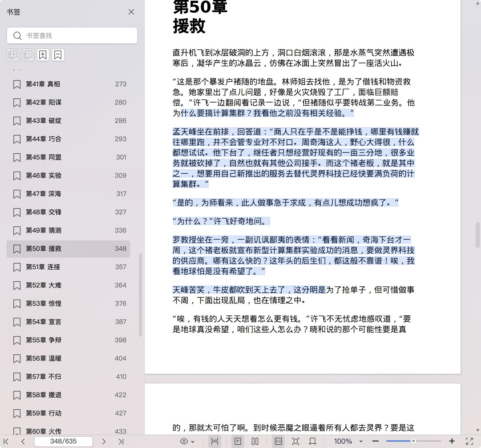Go to next page arrow
This screenshot has height=448, width=481.
click(104, 441)
